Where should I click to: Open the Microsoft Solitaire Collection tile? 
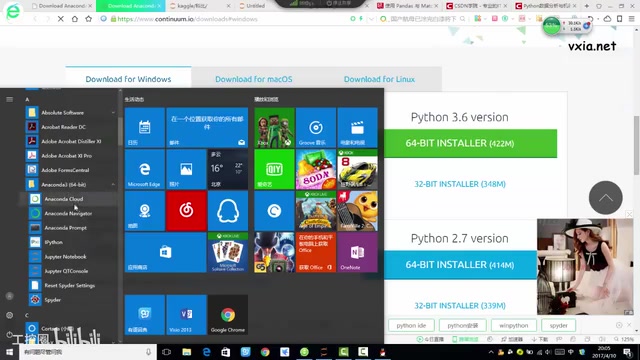[228, 252]
